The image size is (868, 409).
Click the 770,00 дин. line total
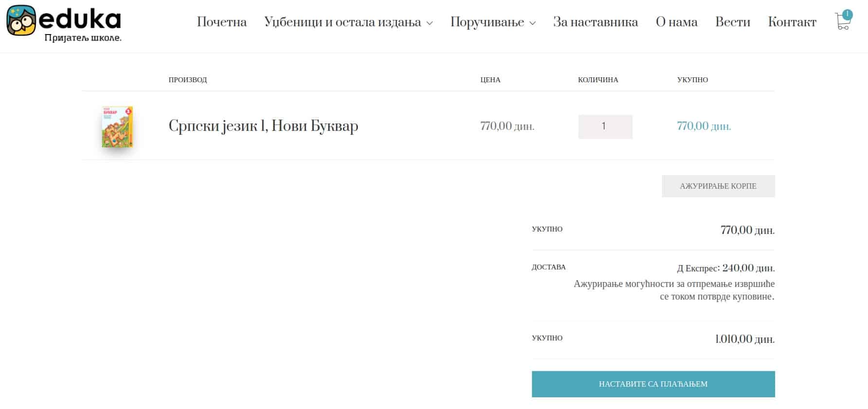(704, 126)
